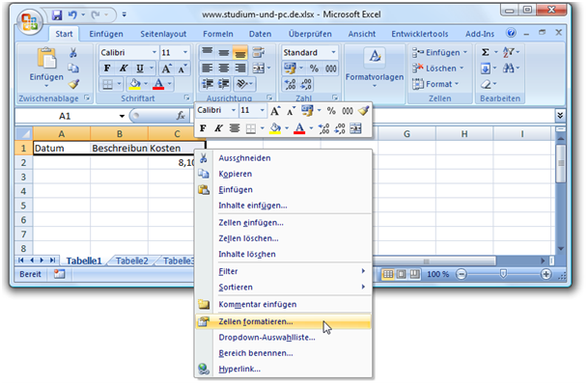Open the Formatvorlagen styles gallery
The image size is (588, 386).
(x=375, y=68)
